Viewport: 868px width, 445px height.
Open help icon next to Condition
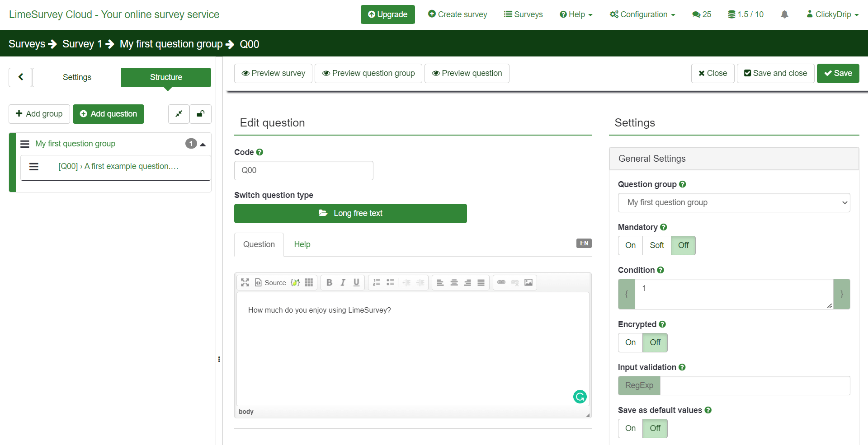(660, 270)
